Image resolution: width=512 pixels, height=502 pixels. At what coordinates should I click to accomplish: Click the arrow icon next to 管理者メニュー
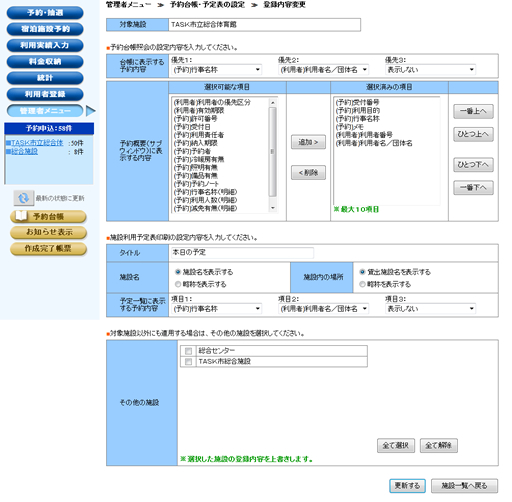pos(91,111)
